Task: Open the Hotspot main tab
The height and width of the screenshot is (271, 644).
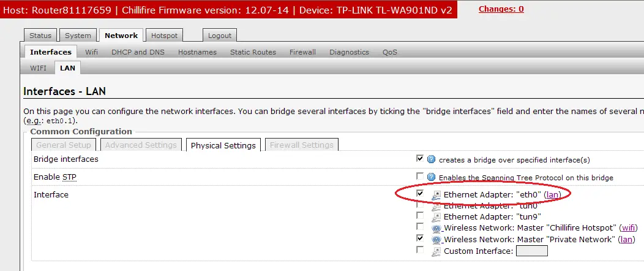Action: point(164,36)
